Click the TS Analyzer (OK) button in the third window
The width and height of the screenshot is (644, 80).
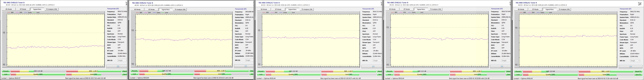pos(307,9)
